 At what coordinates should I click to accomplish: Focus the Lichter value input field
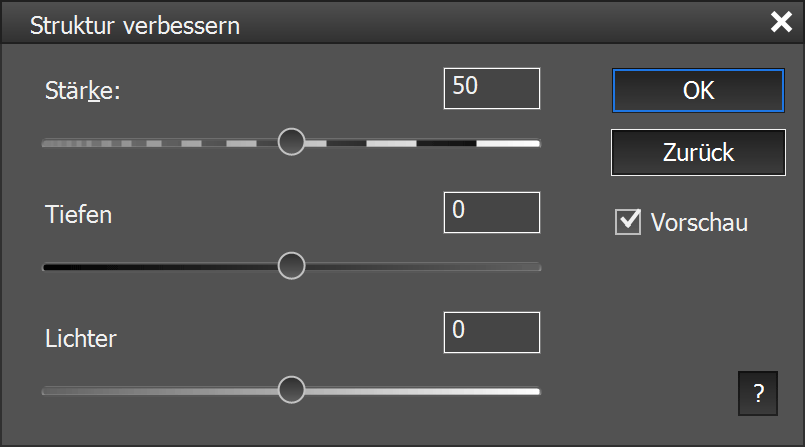tap(491, 332)
